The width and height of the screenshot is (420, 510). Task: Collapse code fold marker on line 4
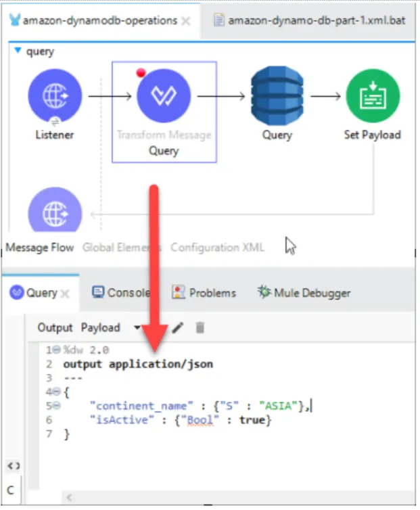(57, 392)
